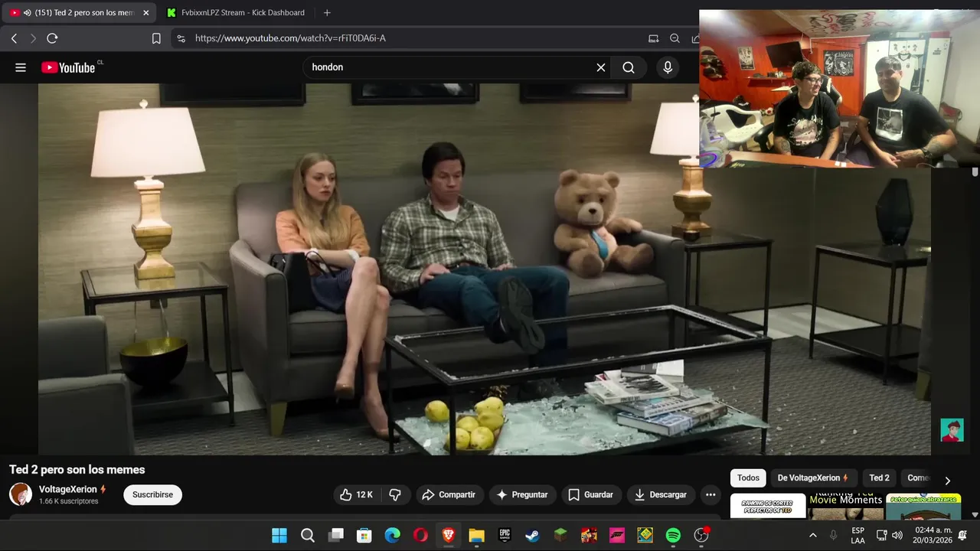
Task: Dislike the video
Action: [x=395, y=495]
